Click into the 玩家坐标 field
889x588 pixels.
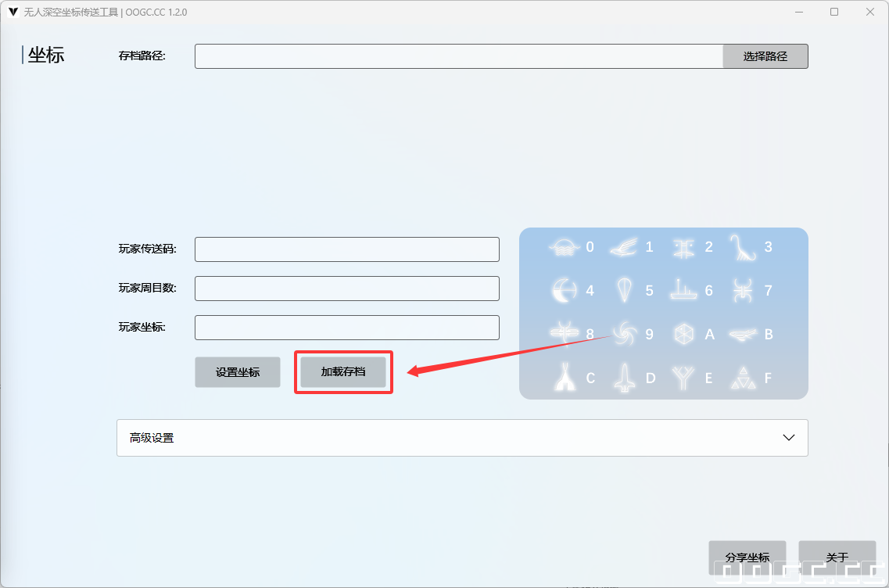click(346, 328)
